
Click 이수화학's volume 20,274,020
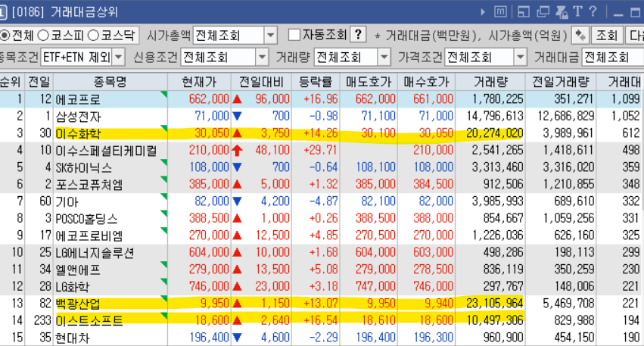click(494, 133)
